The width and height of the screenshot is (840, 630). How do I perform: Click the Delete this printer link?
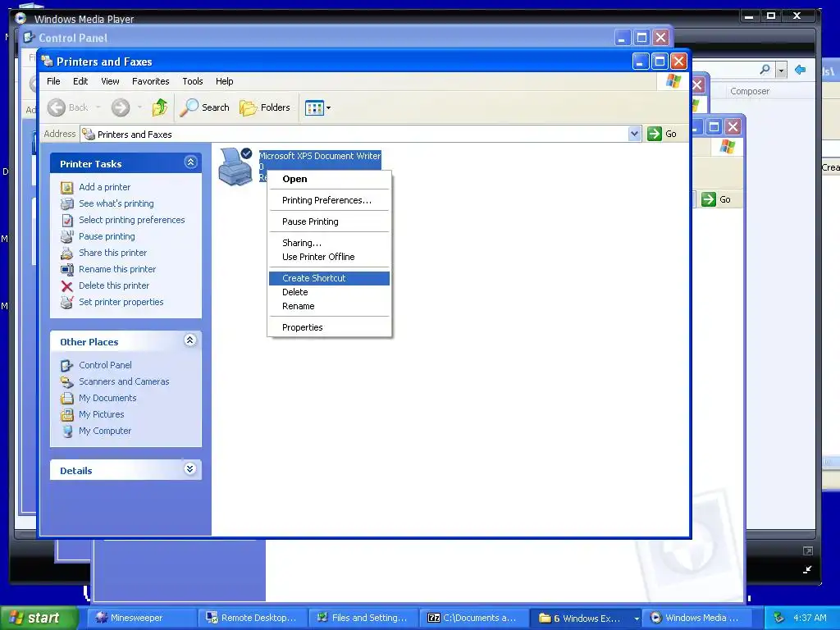114,285
